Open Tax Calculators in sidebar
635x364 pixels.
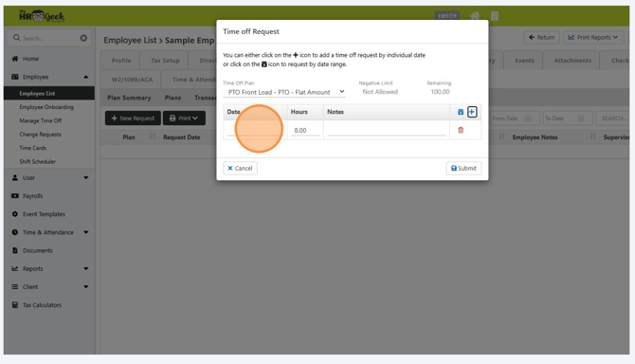(x=42, y=305)
